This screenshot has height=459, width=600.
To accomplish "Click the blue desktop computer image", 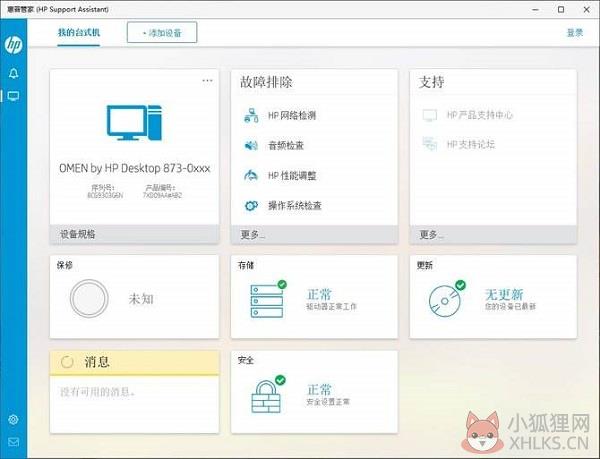I will pyautogui.click(x=134, y=122).
